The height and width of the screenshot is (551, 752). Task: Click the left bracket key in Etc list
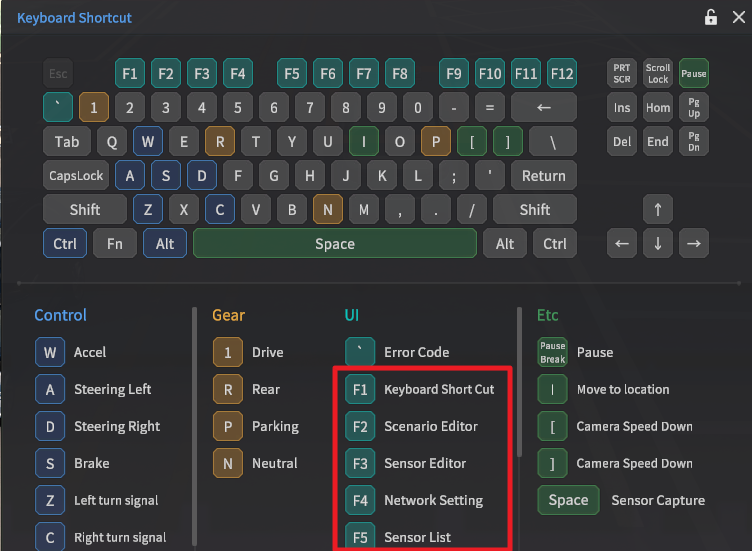tap(552, 426)
